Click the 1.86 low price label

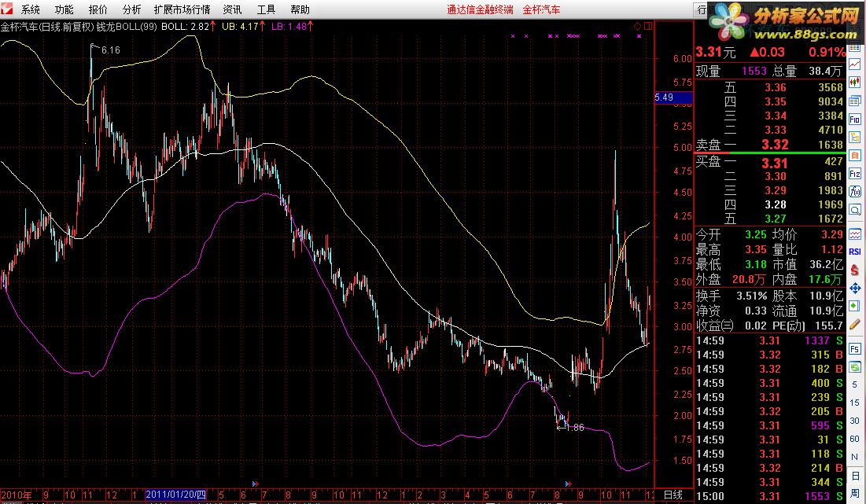coord(575,427)
